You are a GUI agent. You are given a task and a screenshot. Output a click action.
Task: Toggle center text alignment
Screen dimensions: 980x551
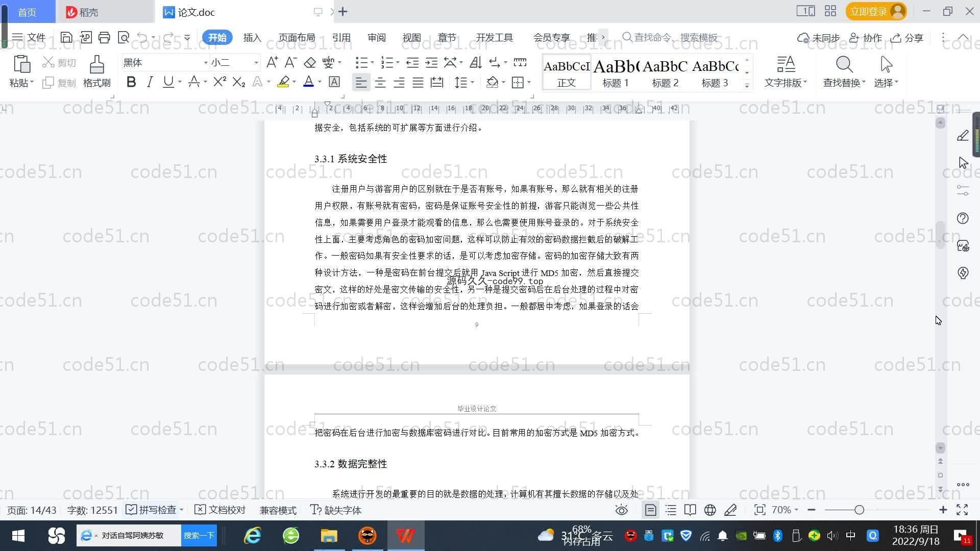(x=380, y=82)
